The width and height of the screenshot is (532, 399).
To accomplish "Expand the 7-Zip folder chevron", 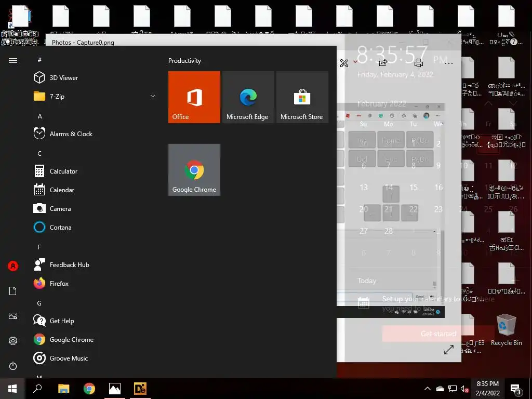I will click(153, 96).
